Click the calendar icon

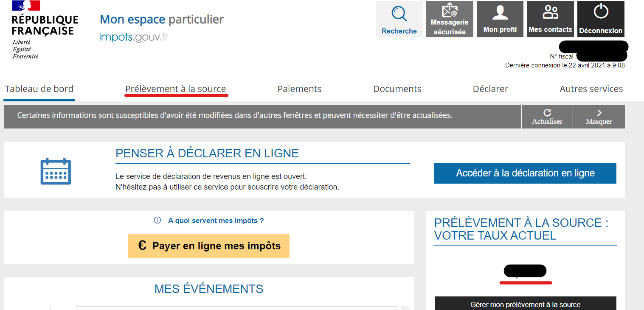pos(56,171)
